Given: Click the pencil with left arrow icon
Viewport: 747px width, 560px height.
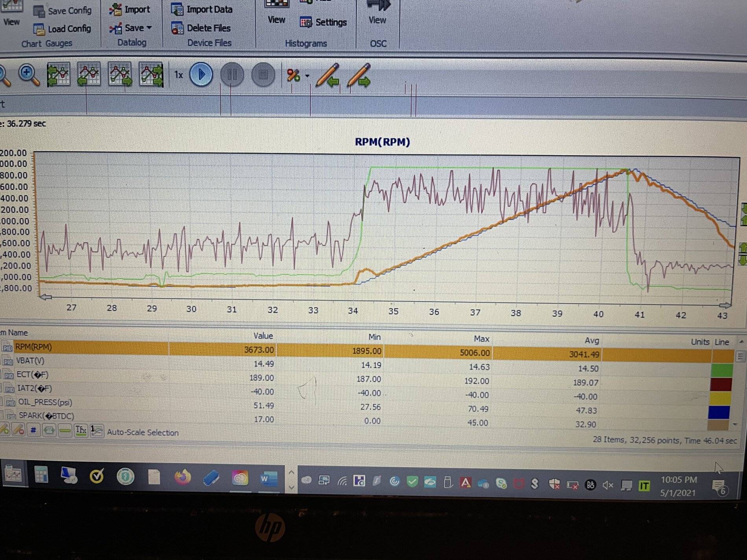Looking at the screenshot, I should [x=328, y=75].
